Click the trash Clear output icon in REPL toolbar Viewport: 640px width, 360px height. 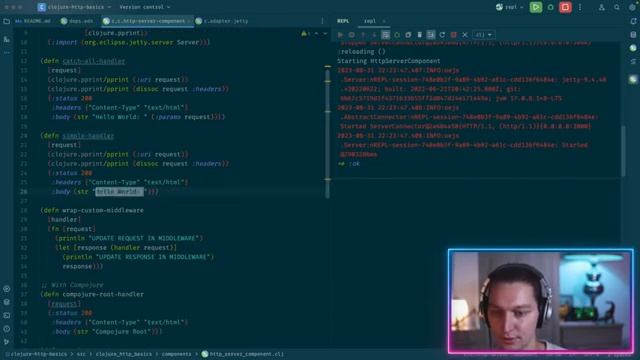point(419,35)
